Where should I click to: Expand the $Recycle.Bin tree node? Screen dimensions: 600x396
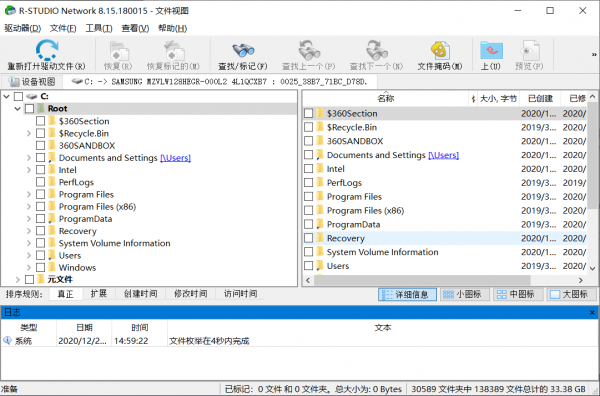29,133
